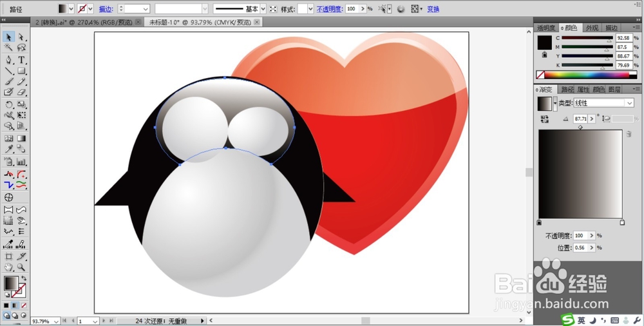
Task: Select the Pen tool
Action: pos(8,60)
